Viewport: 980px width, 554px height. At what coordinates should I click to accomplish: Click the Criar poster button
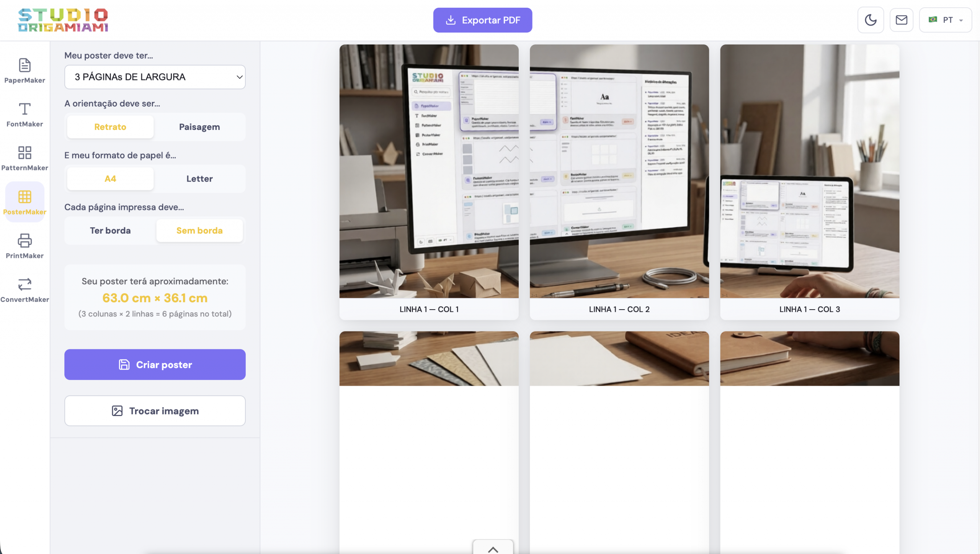(x=155, y=364)
